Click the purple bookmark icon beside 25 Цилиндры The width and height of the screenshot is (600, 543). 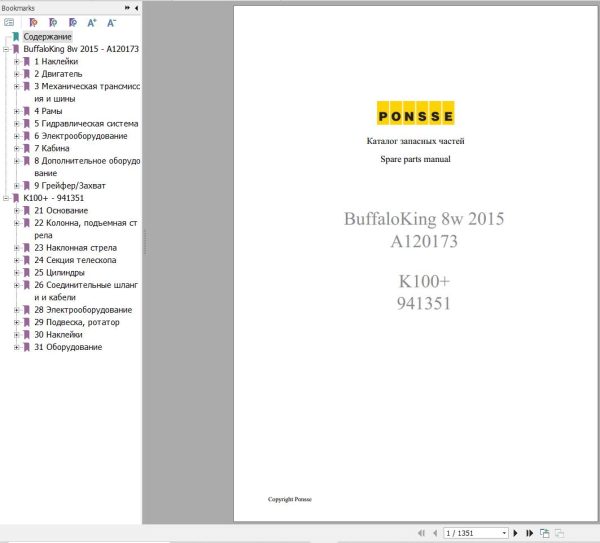(x=26, y=272)
